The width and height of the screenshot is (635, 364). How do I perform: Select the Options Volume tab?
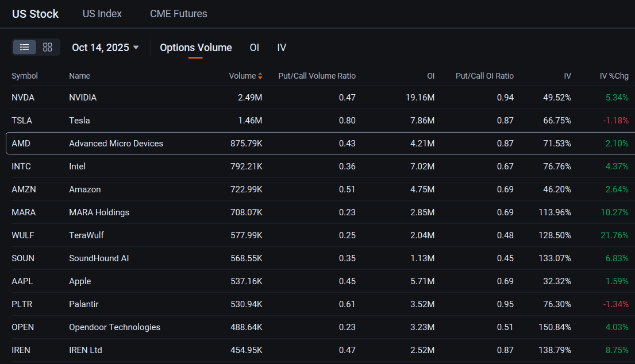(x=195, y=48)
